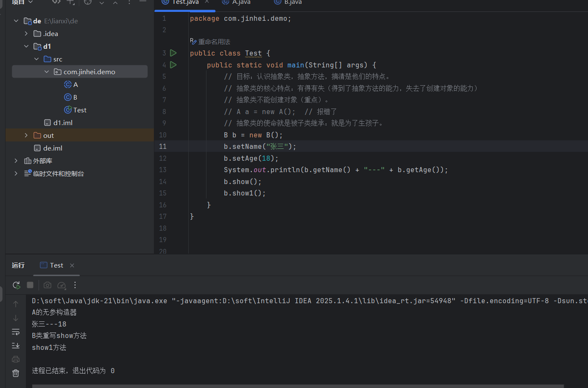The image size is (588, 388).
Task: Open the Run toolbar more options menu
Action: click(x=75, y=285)
